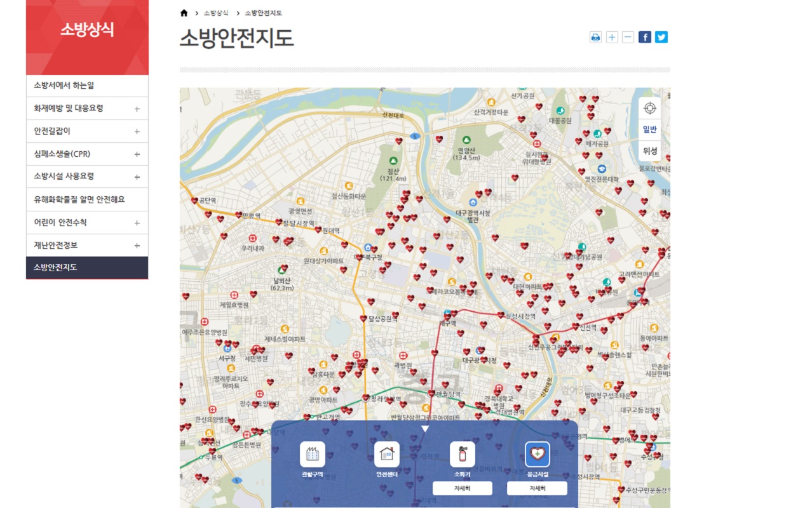Open the 어린이 안전수칙 menu item
Viewport: 812px width, 508px height.
click(87, 222)
